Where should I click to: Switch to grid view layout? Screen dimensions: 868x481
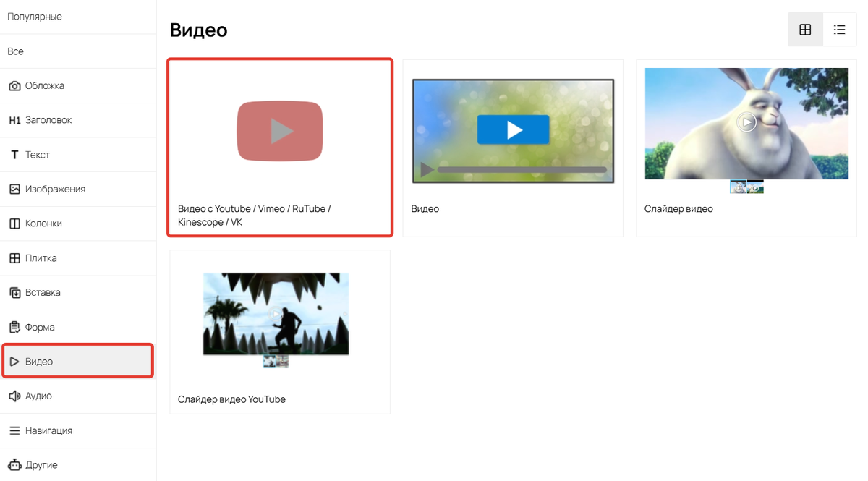click(805, 30)
